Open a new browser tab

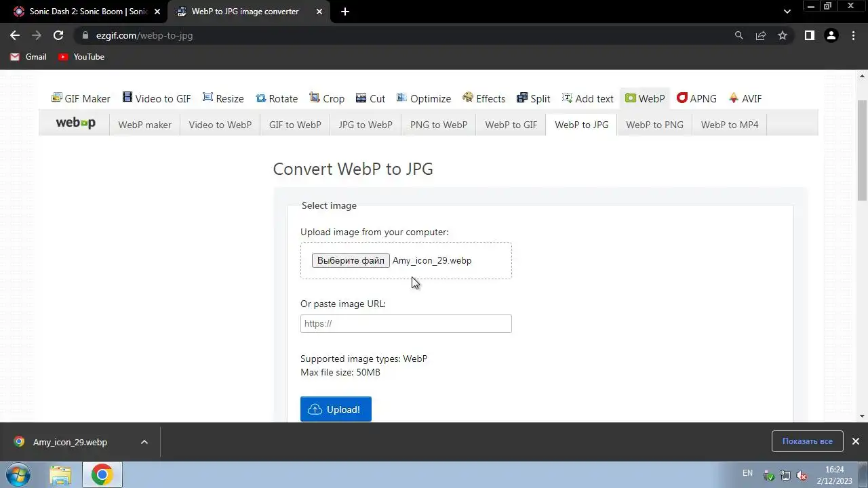pos(345,12)
